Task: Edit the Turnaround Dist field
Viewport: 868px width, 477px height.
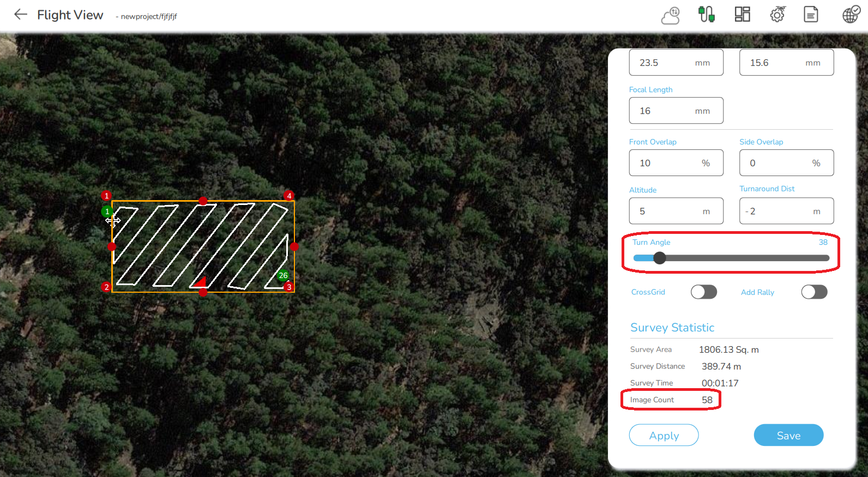Action: [x=786, y=211]
